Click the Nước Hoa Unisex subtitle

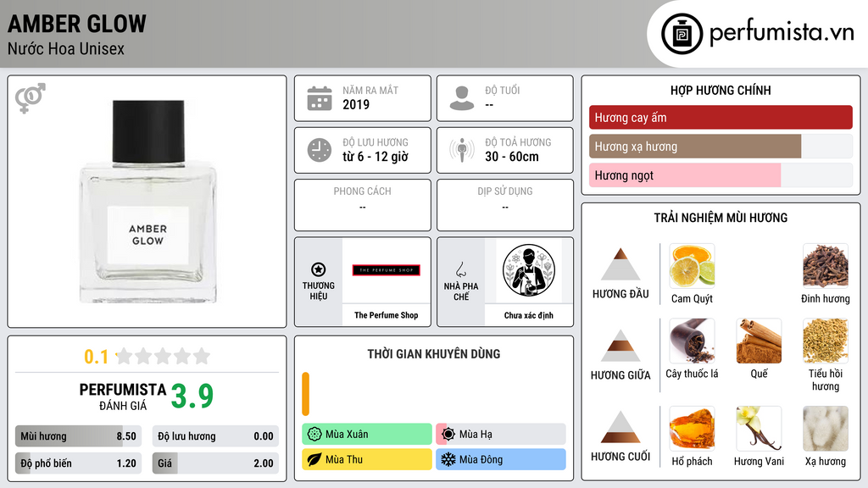(66, 48)
